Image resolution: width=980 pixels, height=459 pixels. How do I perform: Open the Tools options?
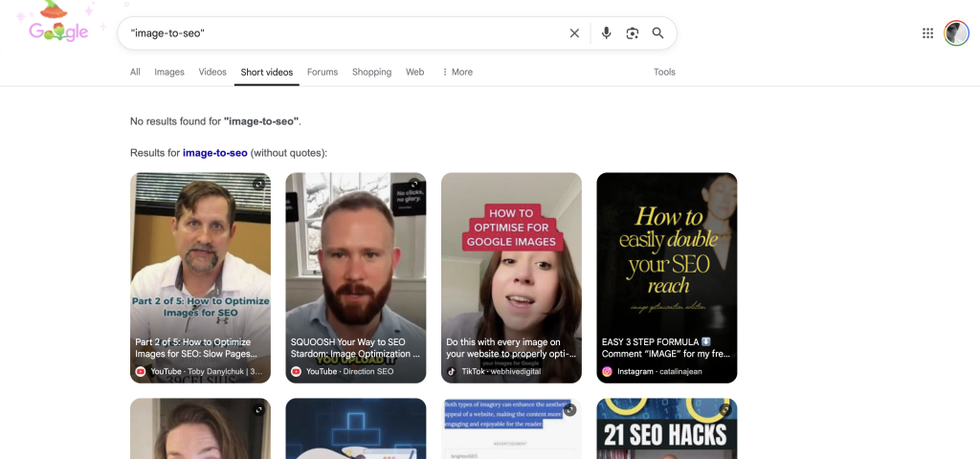coord(664,72)
